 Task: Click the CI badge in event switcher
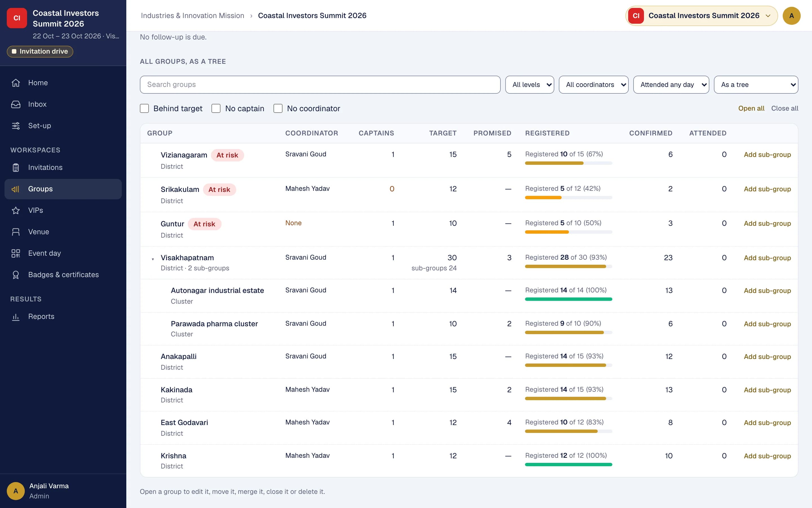[636, 16]
